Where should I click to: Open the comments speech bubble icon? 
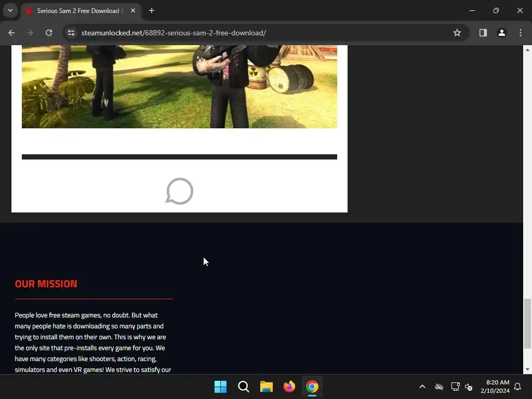pos(179,191)
